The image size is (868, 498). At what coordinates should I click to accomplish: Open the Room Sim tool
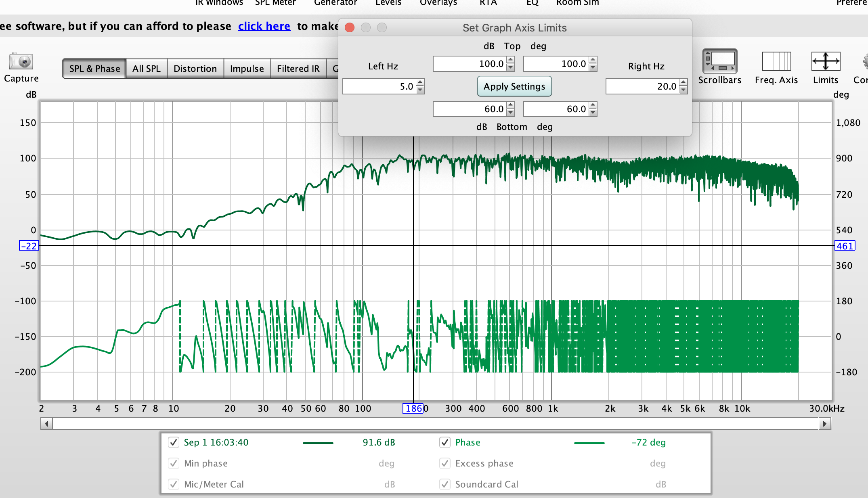[x=578, y=3]
